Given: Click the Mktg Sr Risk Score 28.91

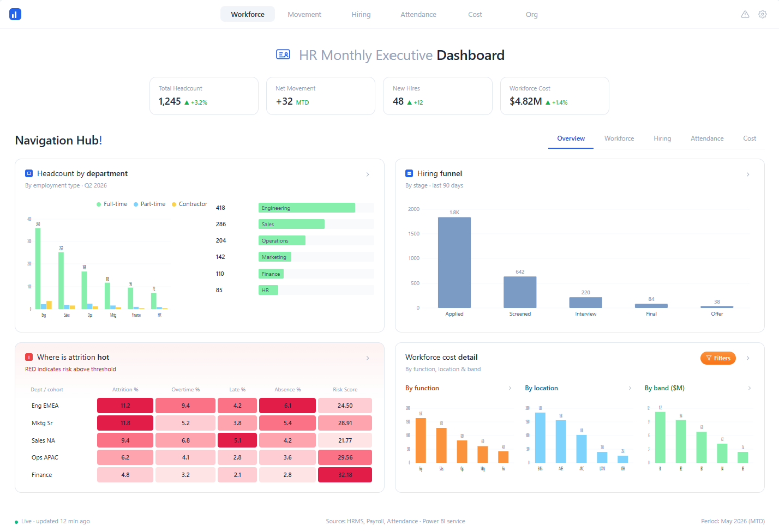Looking at the screenshot, I should (x=345, y=423).
